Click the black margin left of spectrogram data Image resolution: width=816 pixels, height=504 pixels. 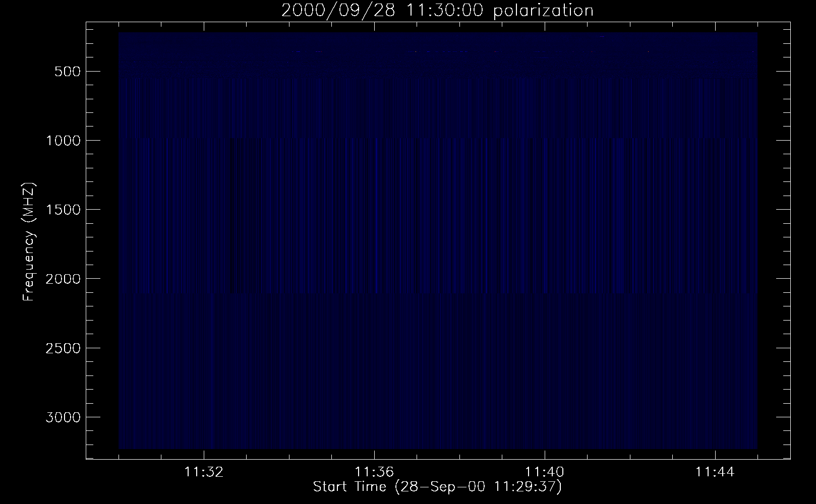click(x=102, y=242)
